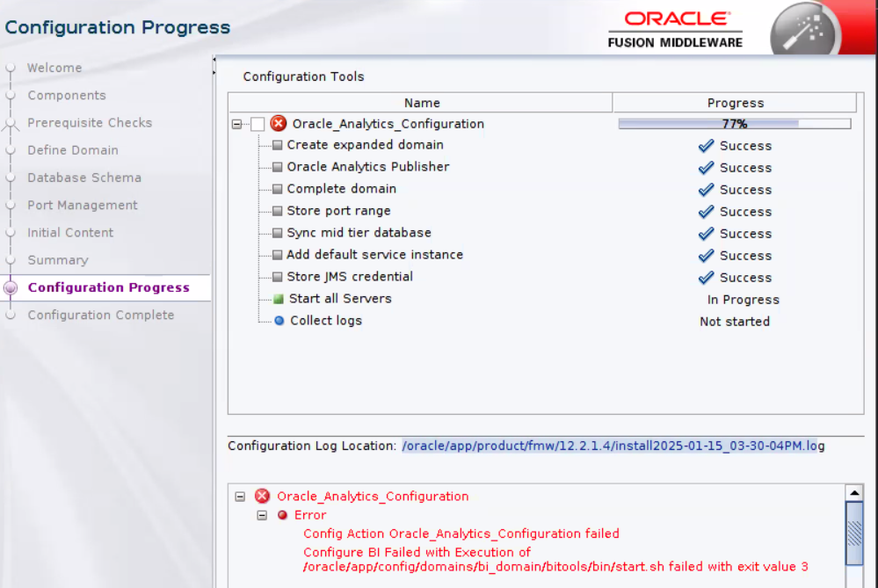Open the Summary step
Image resolution: width=878 pixels, height=588 pixels.
pos(58,260)
